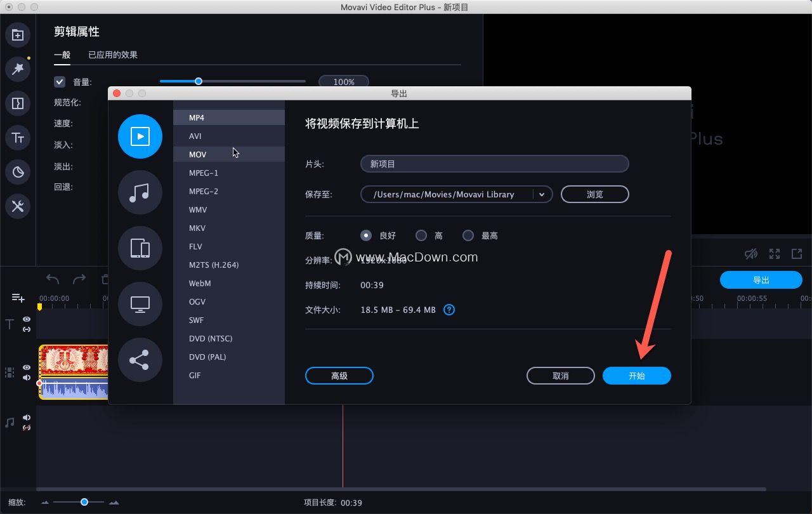Toggle title track visibility eye
Screen dimensions: 812x514
coord(27,319)
